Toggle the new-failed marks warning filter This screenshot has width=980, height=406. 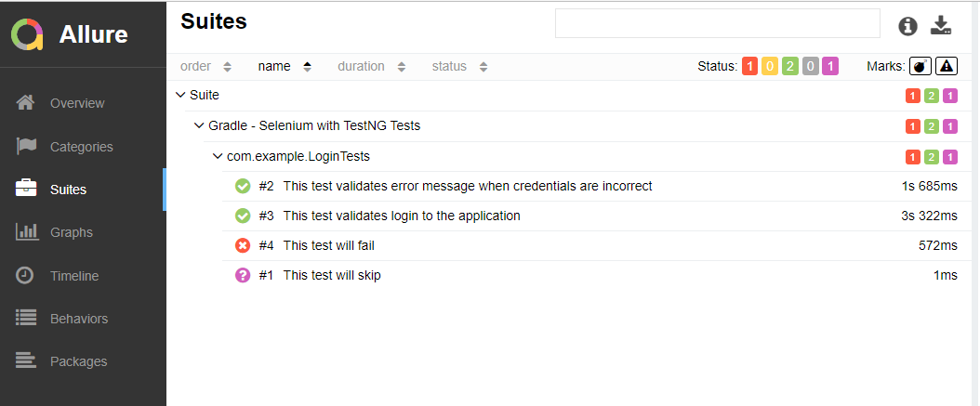tap(946, 66)
